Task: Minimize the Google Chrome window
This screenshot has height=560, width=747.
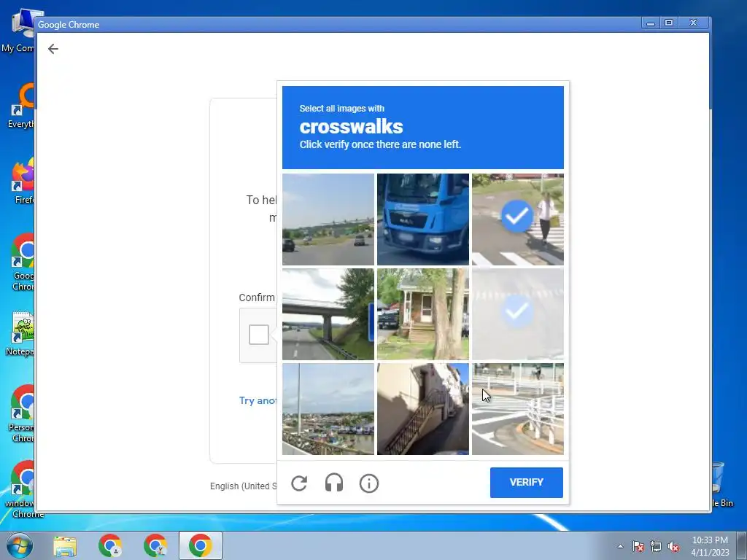Action: pos(651,23)
